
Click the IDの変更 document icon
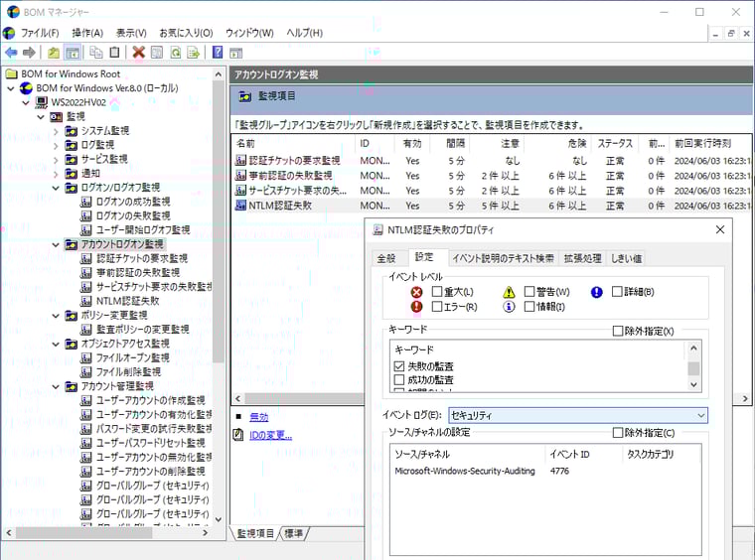point(238,435)
